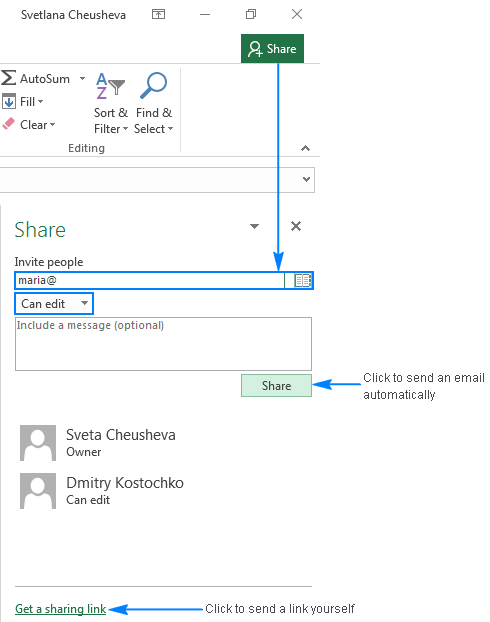Expand the formula bar chevron

tap(306, 179)
